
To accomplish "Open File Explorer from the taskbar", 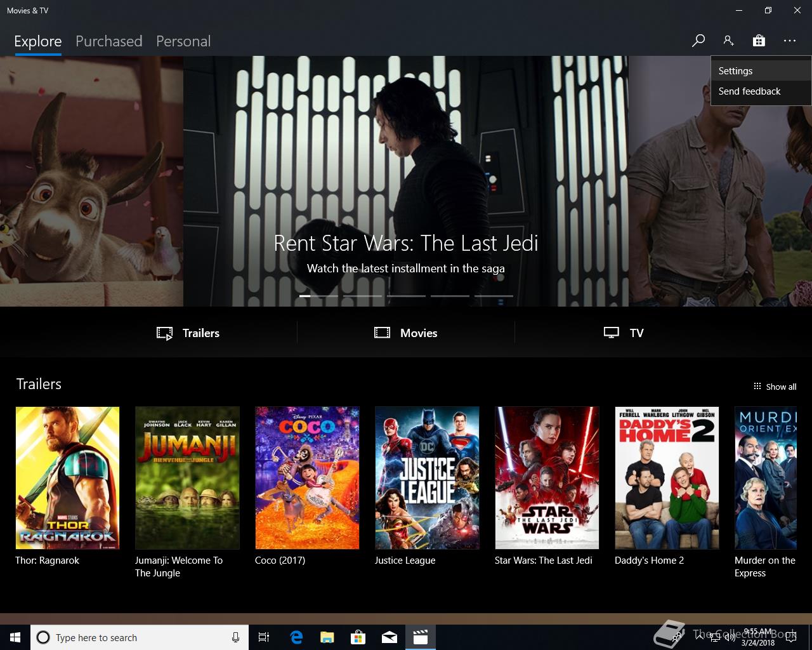I will (x=327, y=637).
